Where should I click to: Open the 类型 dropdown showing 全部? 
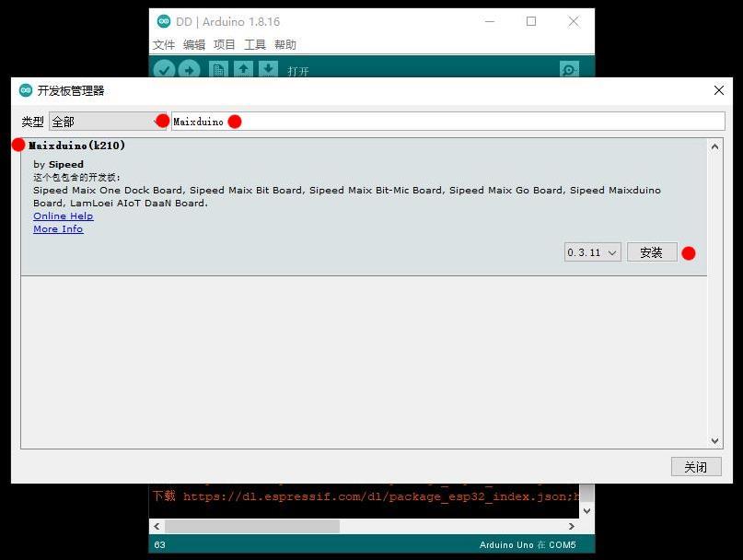[108, 122]
